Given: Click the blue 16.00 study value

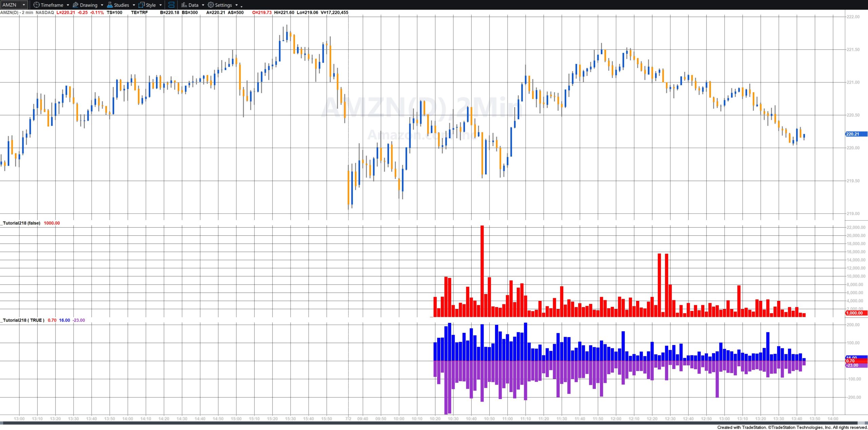Looking at the screenshot, I should (x=64, y=320).
